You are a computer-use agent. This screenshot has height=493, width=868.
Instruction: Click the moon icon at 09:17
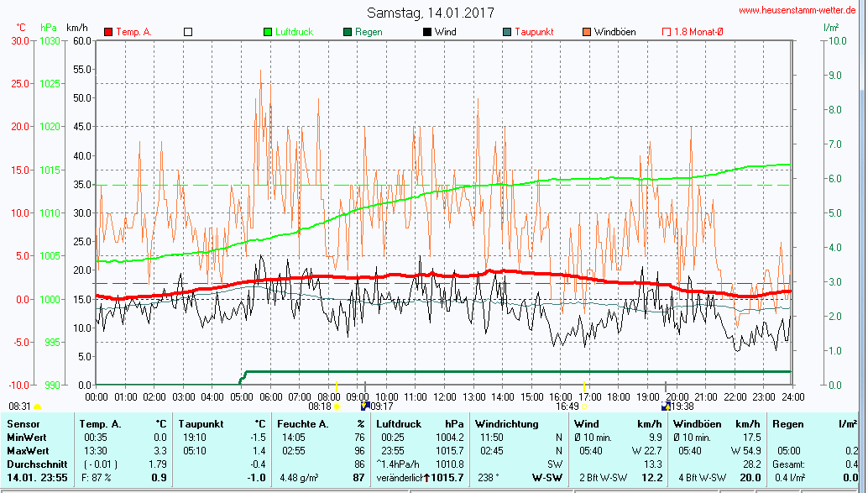pos(365,406)
